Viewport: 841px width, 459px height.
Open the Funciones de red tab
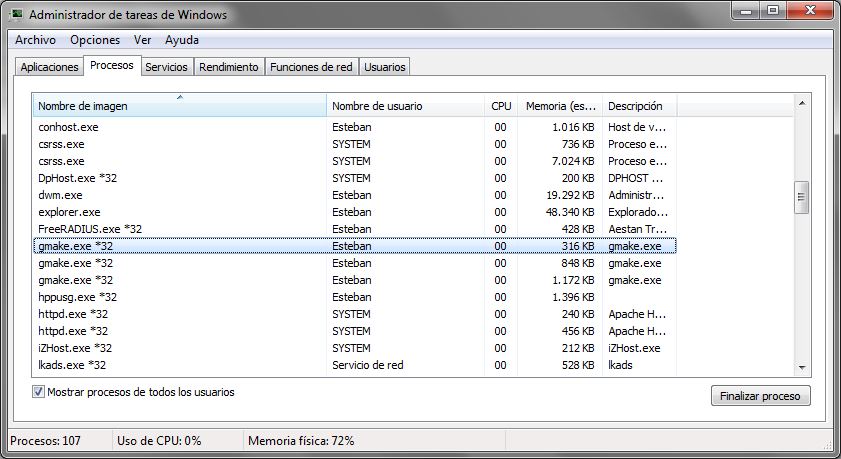311,67
